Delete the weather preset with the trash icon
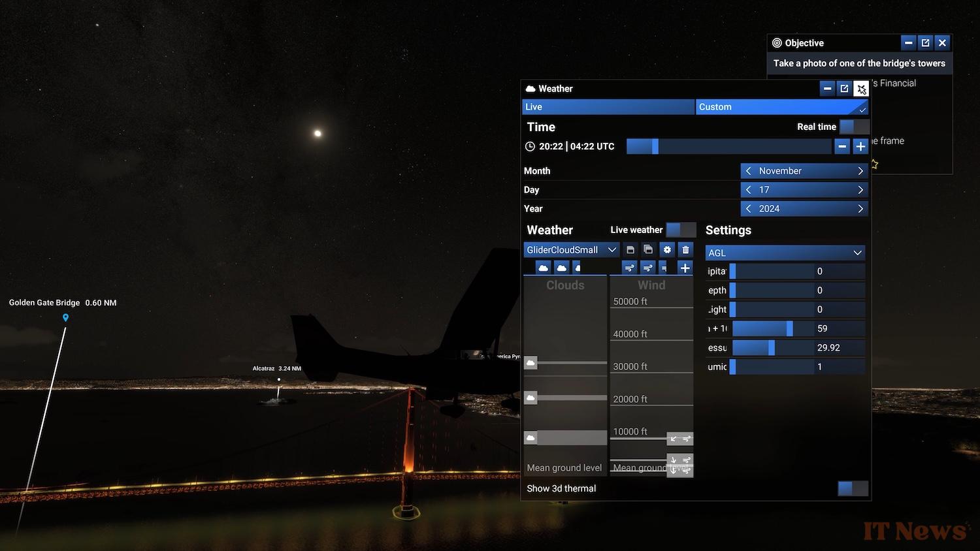 [x=685, y=249]
